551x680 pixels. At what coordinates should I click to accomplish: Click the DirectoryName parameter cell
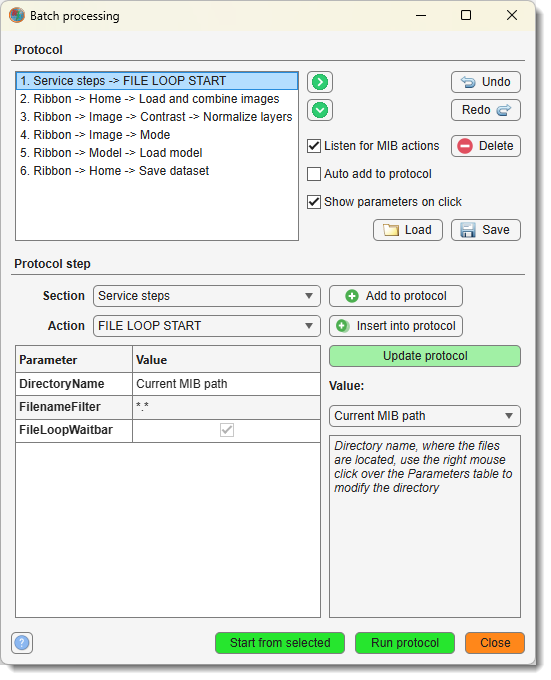click(74, 384)
